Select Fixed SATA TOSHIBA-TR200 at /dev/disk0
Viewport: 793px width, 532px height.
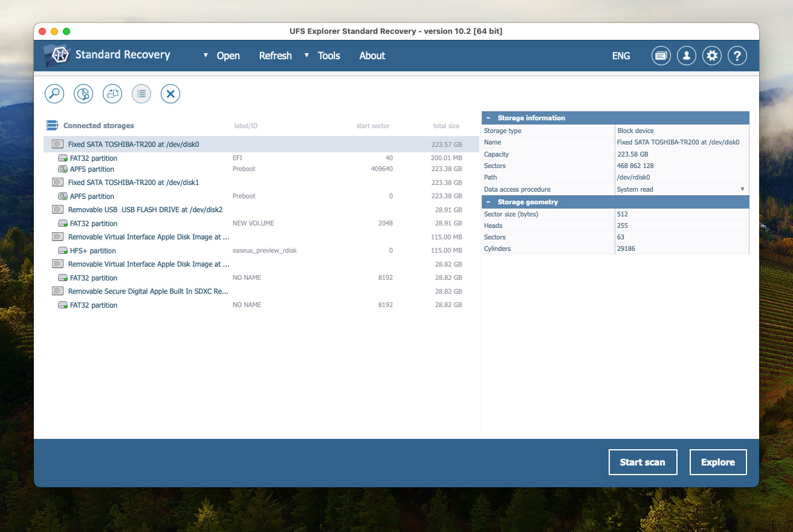tap(261, 144)
